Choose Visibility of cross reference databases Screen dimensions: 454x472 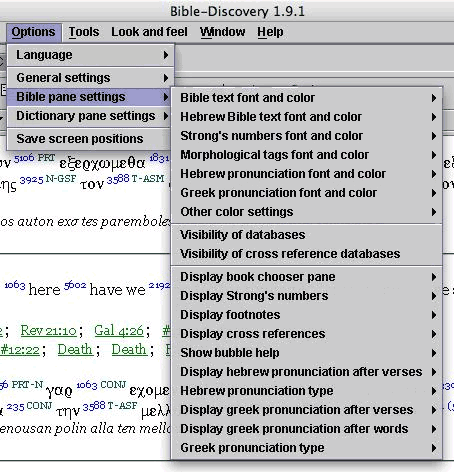(x=307, y=254)
